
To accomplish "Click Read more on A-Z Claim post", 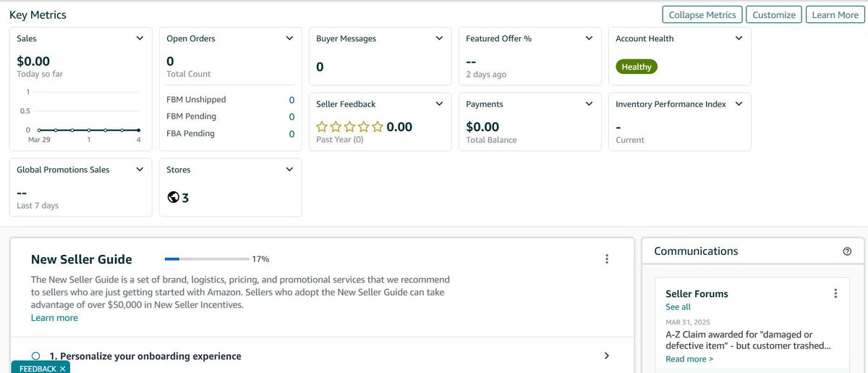I will click(x=689, y=359).
